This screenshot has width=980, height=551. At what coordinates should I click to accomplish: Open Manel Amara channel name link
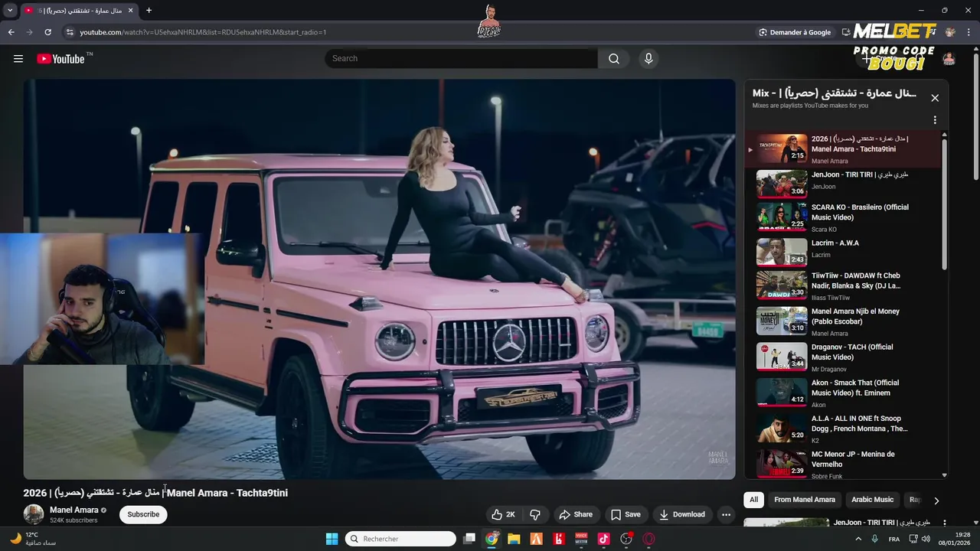pyautogui.click(x=73, y=510)
